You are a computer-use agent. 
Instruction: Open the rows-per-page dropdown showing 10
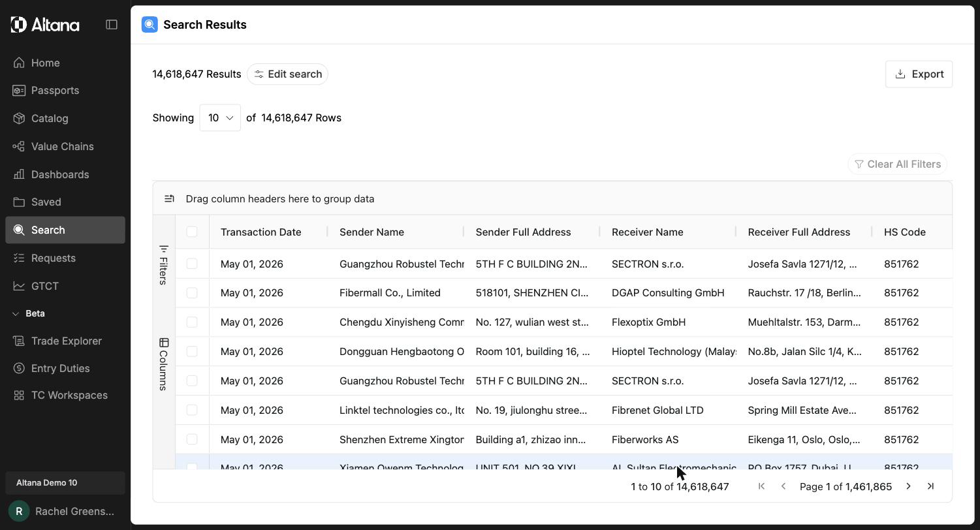pyautogui.click(x=220, y=118)
